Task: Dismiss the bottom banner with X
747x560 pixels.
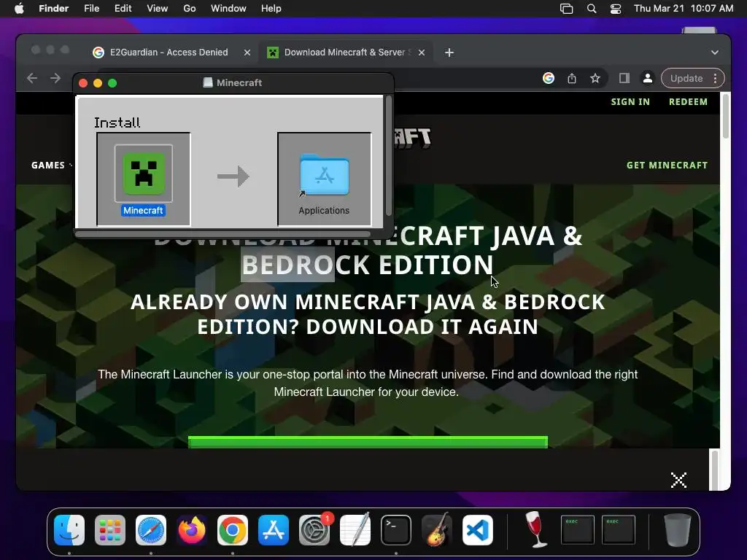Action: (x=678, y=480)
